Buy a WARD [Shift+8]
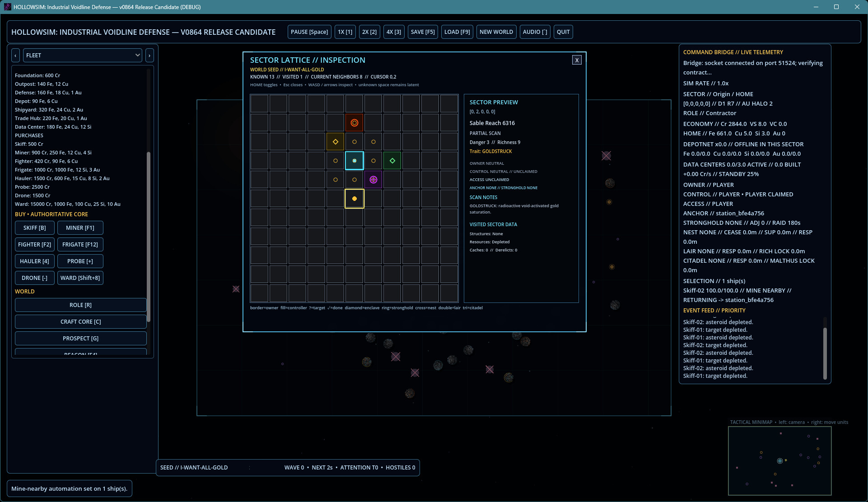Image resolution: width=868 pixels, height=502 pixels. coord(80,278)
